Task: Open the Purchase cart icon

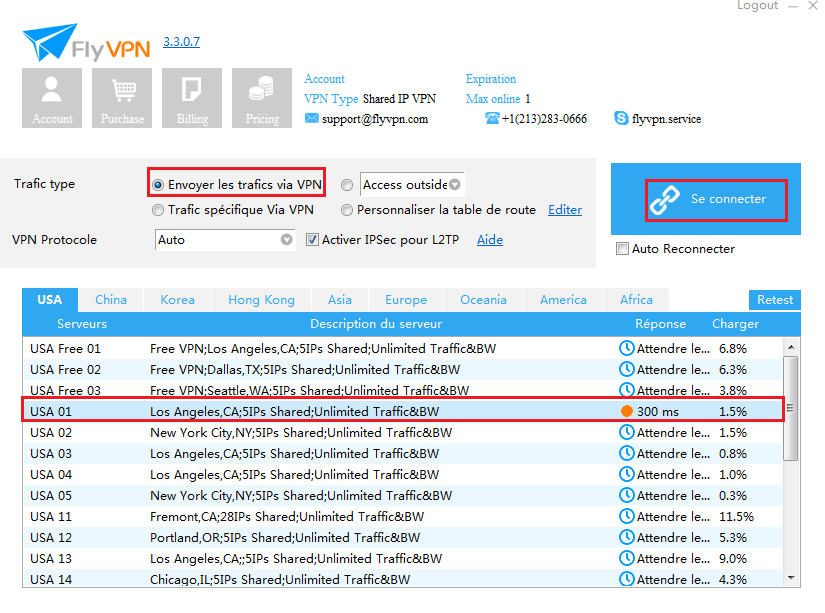Action: point(122,98)
